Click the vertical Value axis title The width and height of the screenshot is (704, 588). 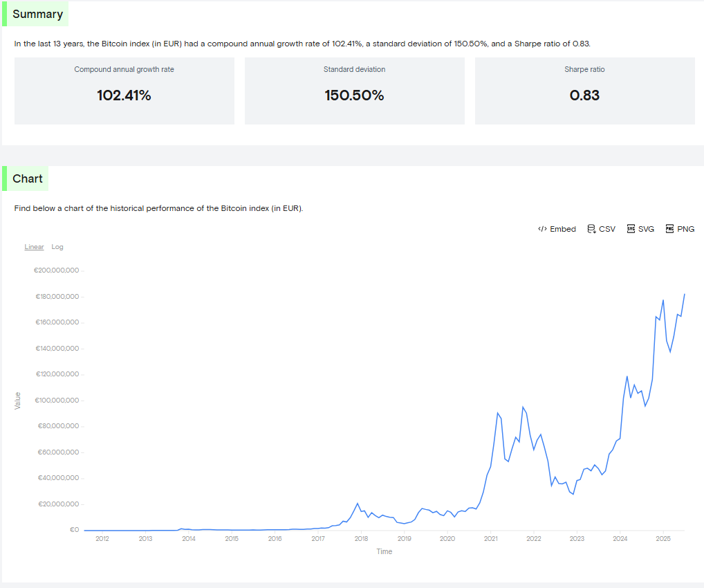coord(18,401)
